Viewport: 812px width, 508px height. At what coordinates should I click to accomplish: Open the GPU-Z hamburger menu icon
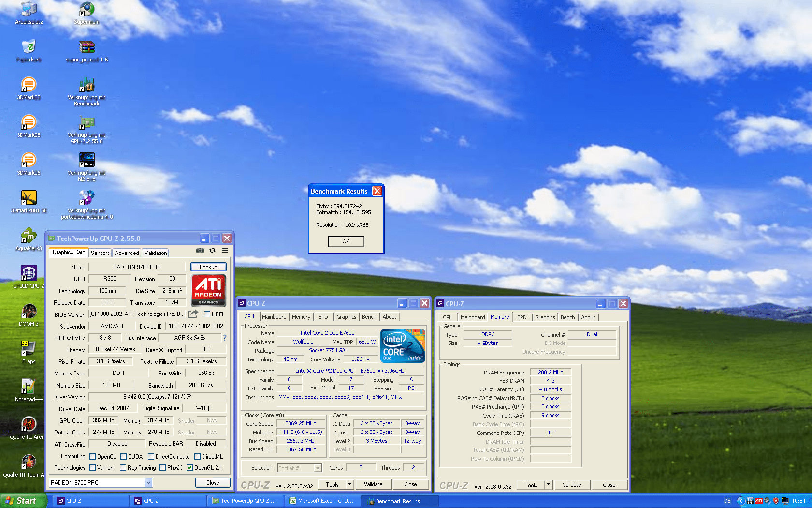[x=225, y=250]
